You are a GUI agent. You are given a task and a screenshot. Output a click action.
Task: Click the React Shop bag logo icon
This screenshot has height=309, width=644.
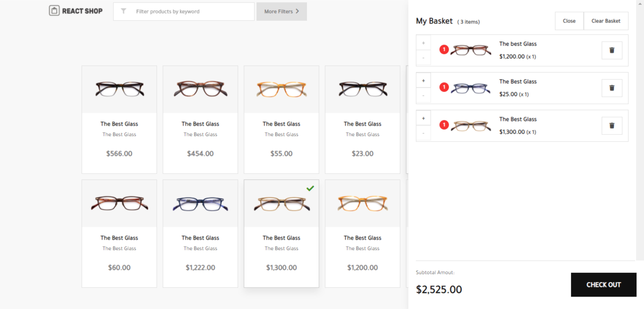click(x=54, y=11)
